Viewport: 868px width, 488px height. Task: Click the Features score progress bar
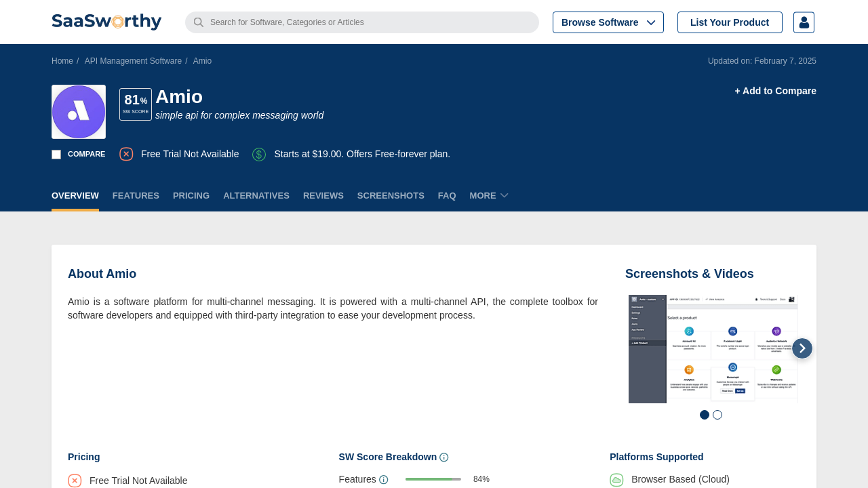(433, 479)
